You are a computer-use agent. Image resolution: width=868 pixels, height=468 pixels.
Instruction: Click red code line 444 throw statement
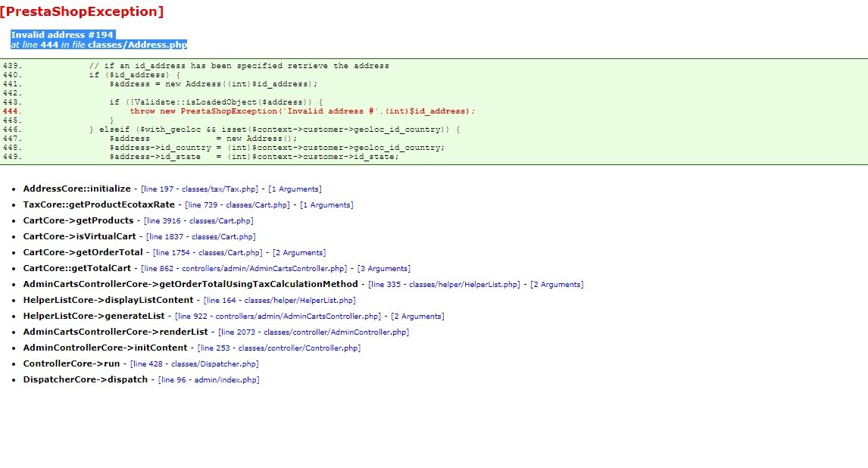[303, 111]
